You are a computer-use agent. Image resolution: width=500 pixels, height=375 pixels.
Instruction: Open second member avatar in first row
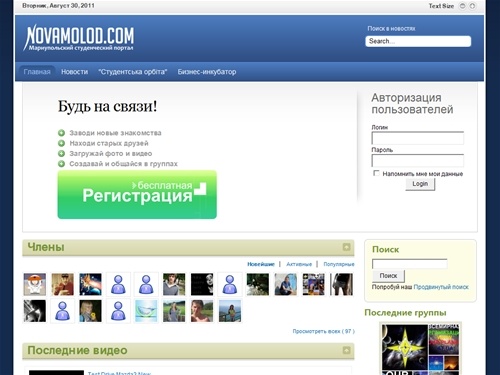click(63, 284)
